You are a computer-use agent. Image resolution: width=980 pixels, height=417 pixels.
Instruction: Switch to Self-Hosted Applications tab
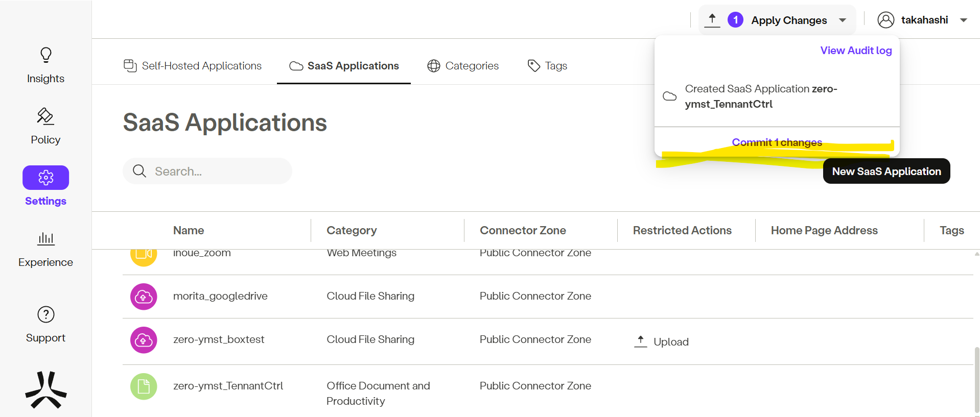tap(193, 66)
